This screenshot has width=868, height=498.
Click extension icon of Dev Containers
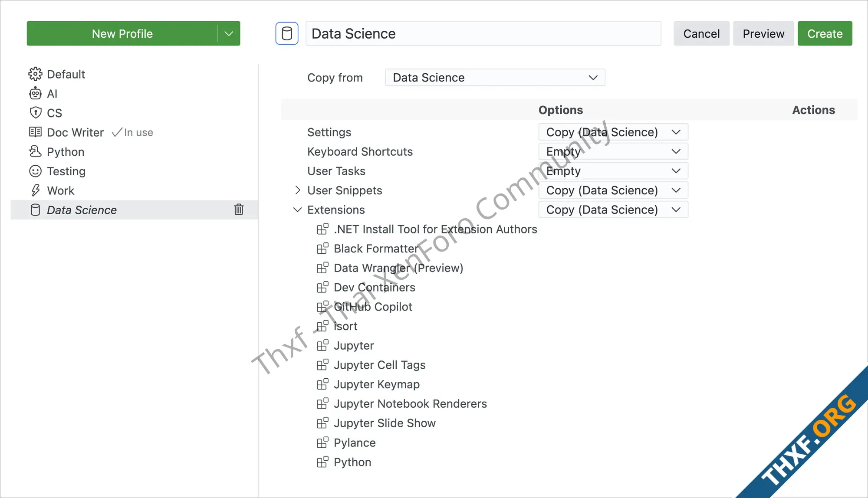click(x=322, y=287)
